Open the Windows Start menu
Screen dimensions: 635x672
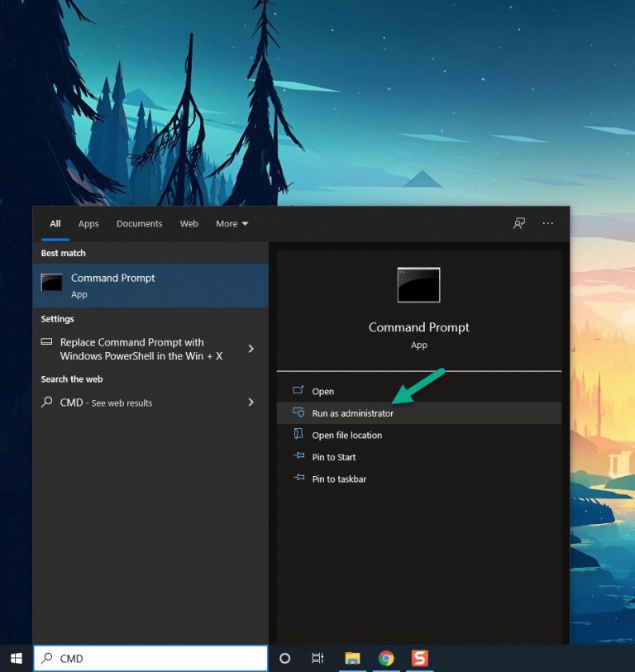point(17,658)
